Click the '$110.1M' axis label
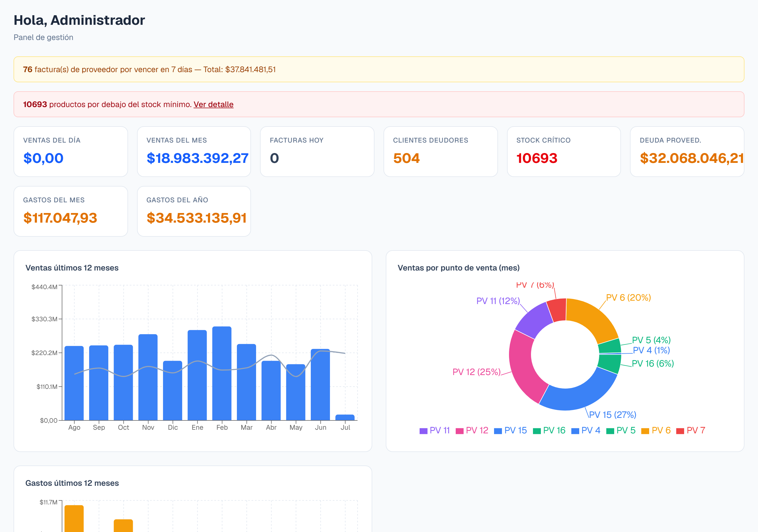The width and height of the screenshot is (758, 532). 47,387
